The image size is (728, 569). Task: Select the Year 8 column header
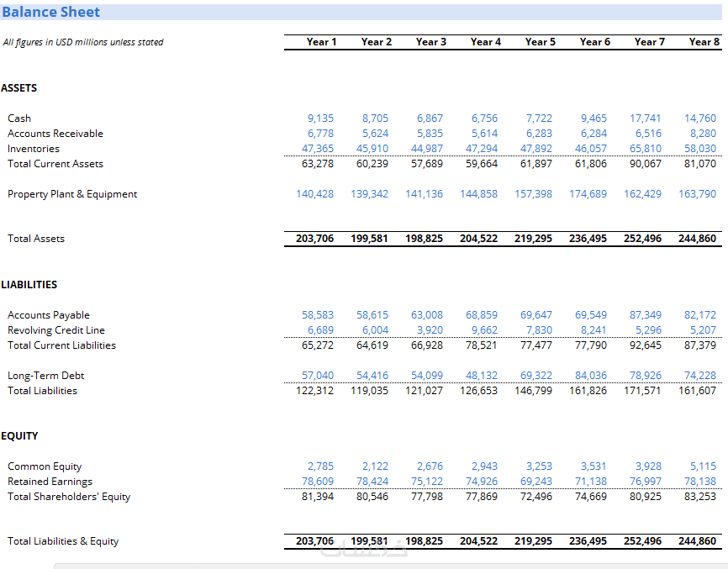[x=704, y=42]
